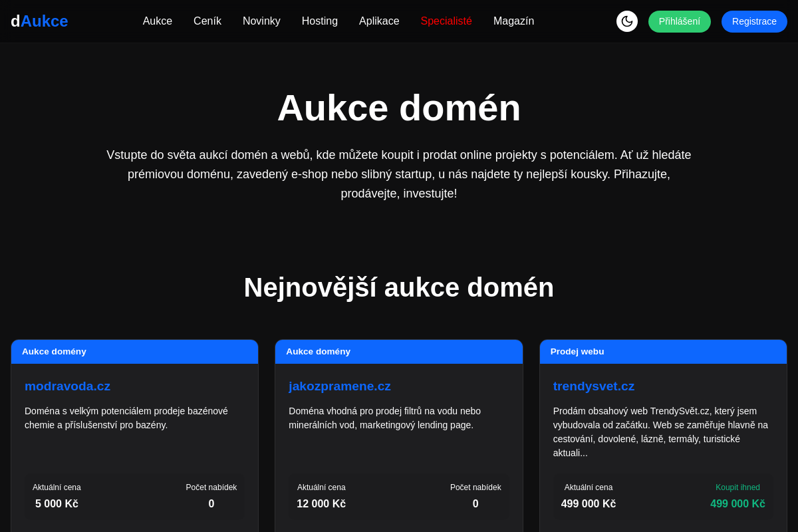798x532 pixels.
Task: Click 'Počet nabídek' on jakozpramene.cz card
Action: (475, 487)
